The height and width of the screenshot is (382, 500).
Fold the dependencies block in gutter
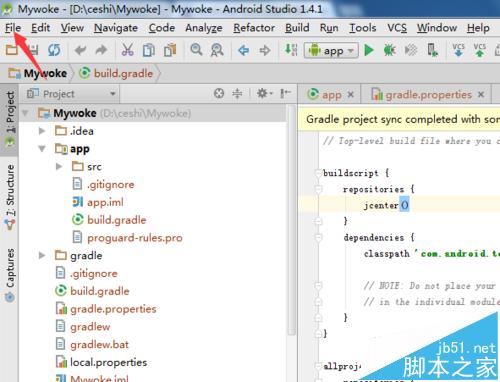(318, 238)
